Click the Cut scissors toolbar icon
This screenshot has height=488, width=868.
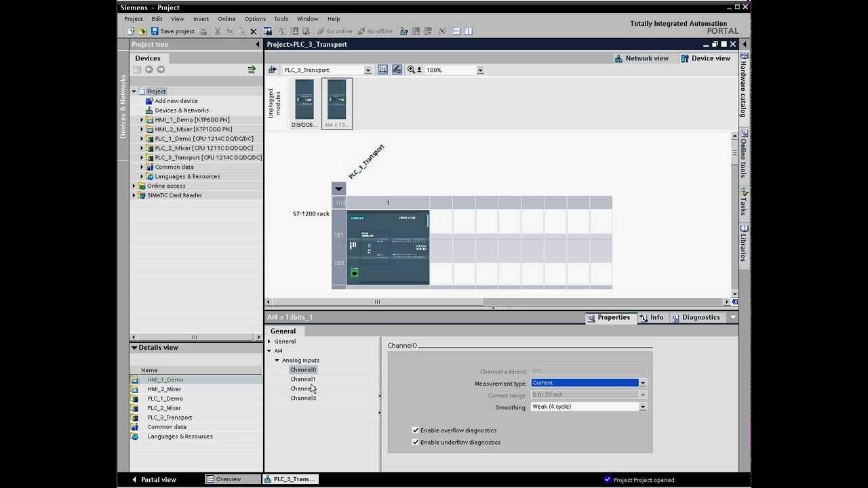click(x=218, y=31)
